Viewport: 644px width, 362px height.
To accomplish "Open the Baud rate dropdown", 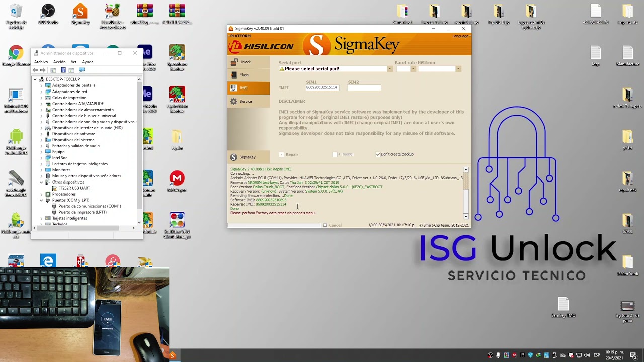I will click(413, 69).
